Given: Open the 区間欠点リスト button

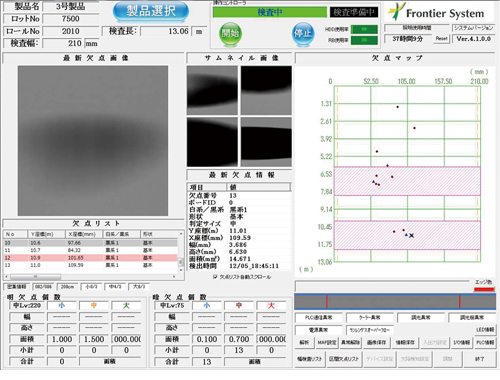Looking at the screenshot, I should click(344, 359).
